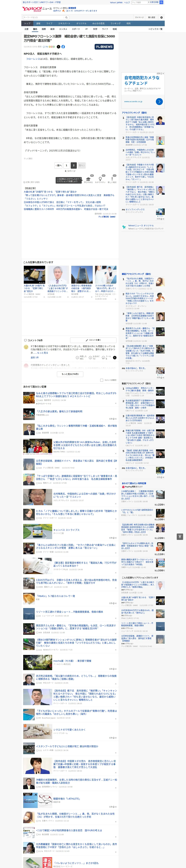Click the テレ朝NEWS logo
Screen dimensions: 186x868
pyautogui.click(x=104, y=47)
